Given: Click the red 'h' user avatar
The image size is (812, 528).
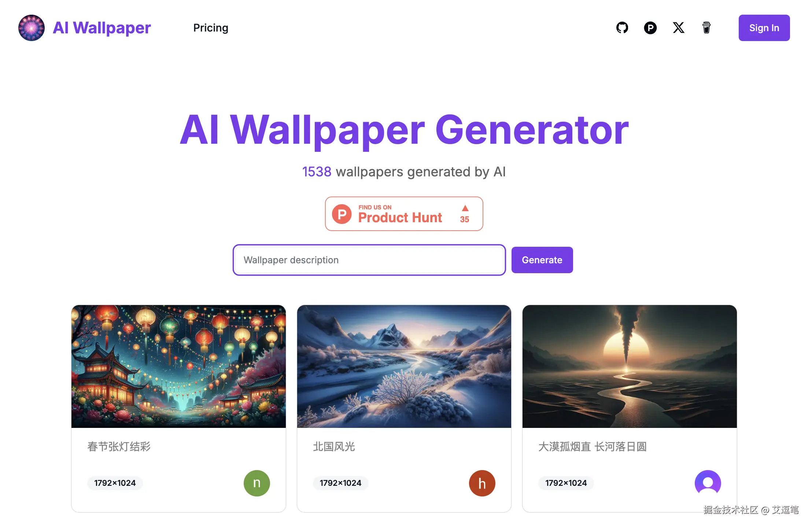Looking at the screenshot, I should coord(482,483).
